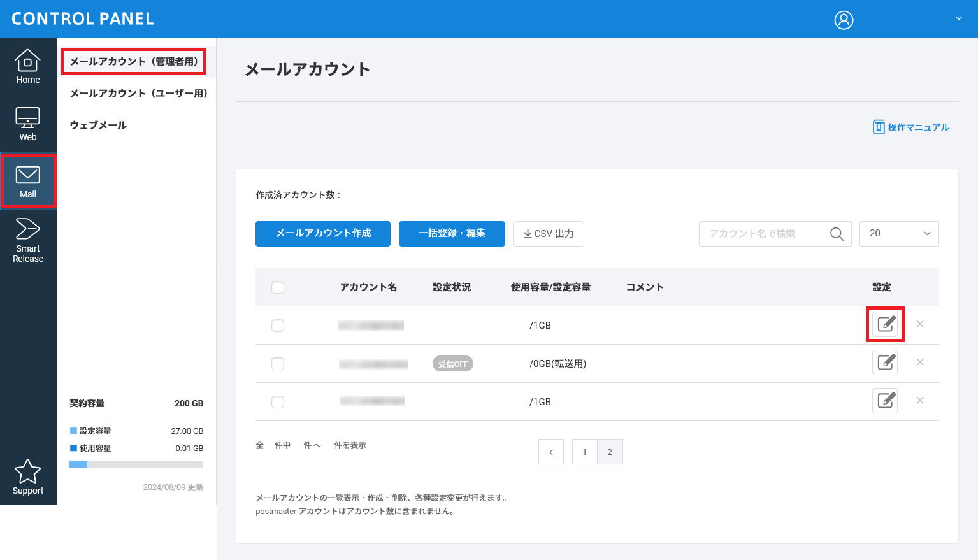Viewport: 978px width, 560px height.
Task: Go to previous page with left chevron
Action: pos(551,452)
